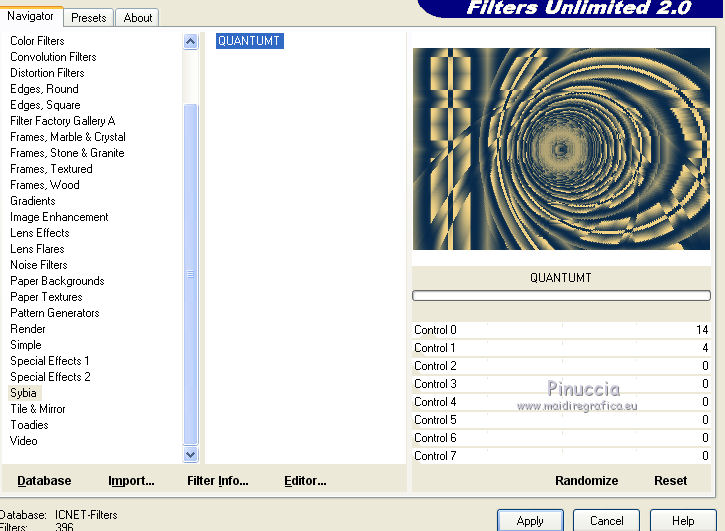Adjust the Control 5 slider
725x531 pixels.
tap(561, 420)
